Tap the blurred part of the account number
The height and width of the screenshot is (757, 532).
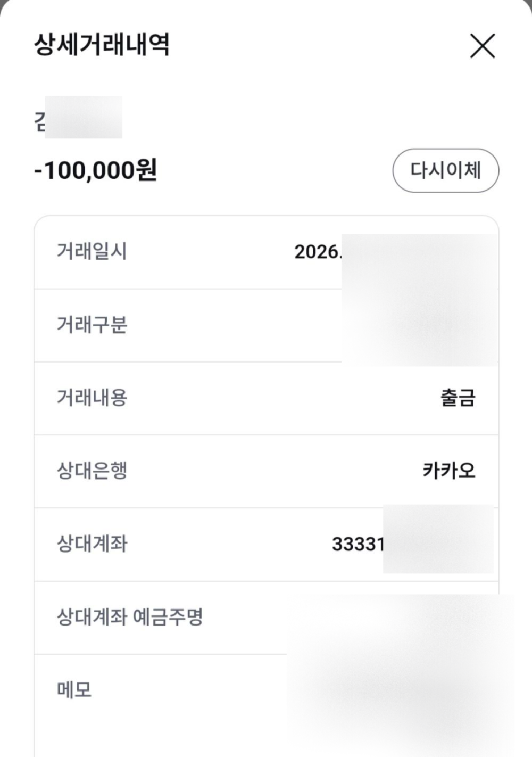[437, 540]
